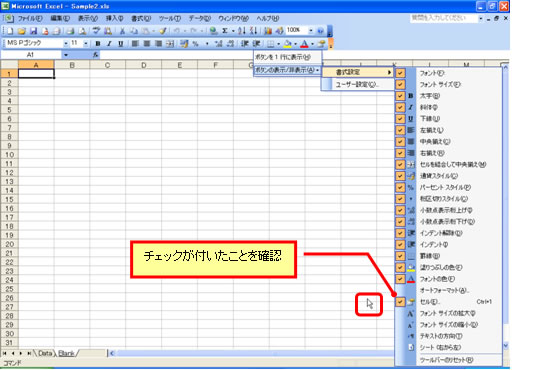Click the Sort Ascending icon
The height and width of the screenshot is (370, 540).
(x=242, y=31)
